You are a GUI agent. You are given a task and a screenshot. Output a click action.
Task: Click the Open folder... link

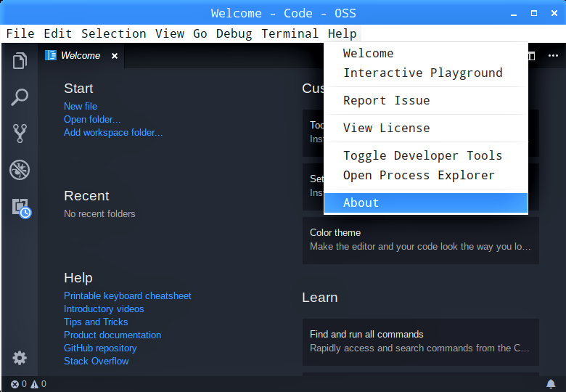pyautogui.click(x=92, y=120)
